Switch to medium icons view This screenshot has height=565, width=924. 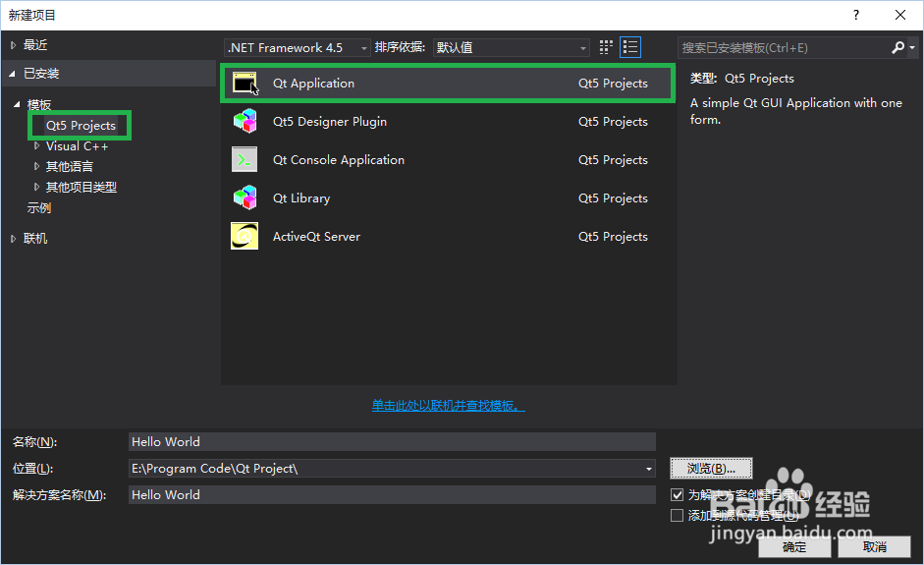click(606, 47)
